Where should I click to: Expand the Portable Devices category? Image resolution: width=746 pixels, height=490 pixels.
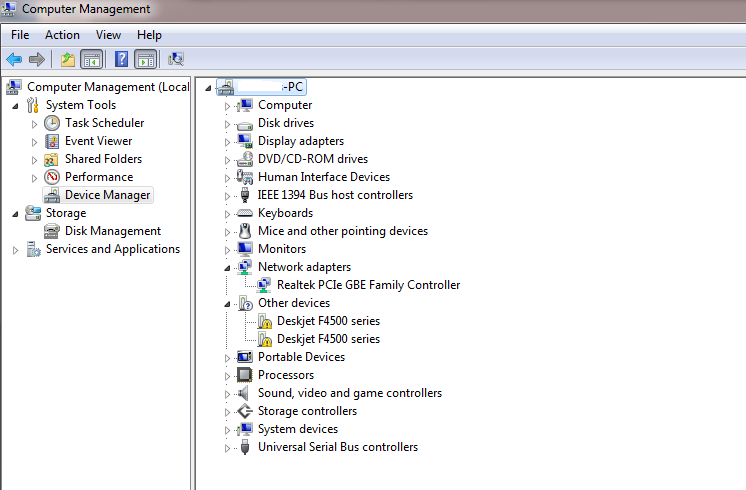coord(227,358)
